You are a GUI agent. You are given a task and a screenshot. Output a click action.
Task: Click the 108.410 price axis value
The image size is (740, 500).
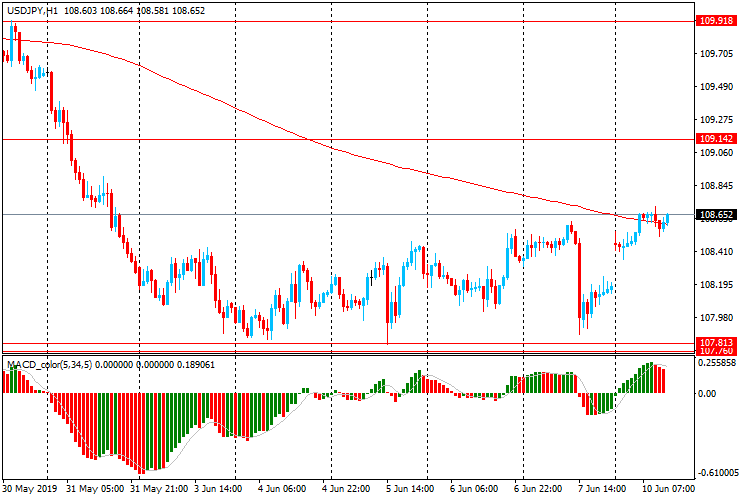click(716, 252)
